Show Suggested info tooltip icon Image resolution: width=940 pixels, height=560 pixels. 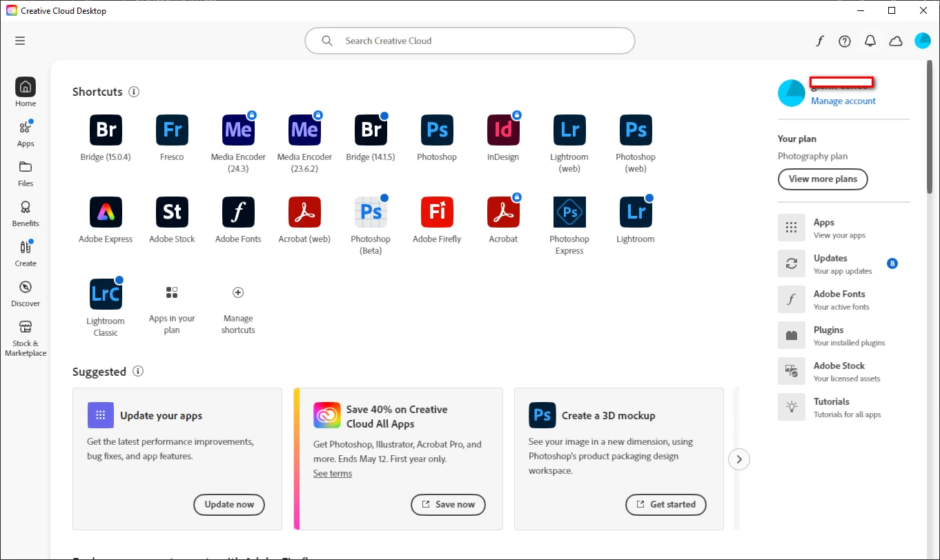tap(138, 372)
